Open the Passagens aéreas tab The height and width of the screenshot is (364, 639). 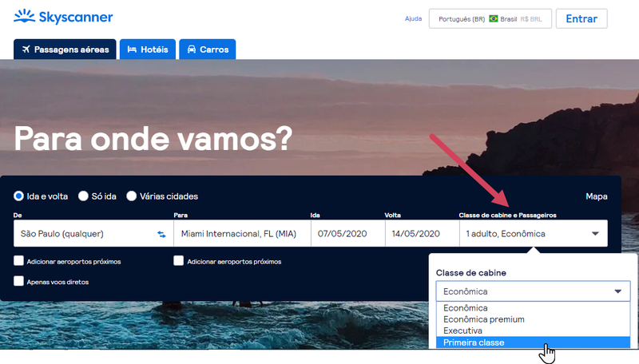(x=65, y=49)
